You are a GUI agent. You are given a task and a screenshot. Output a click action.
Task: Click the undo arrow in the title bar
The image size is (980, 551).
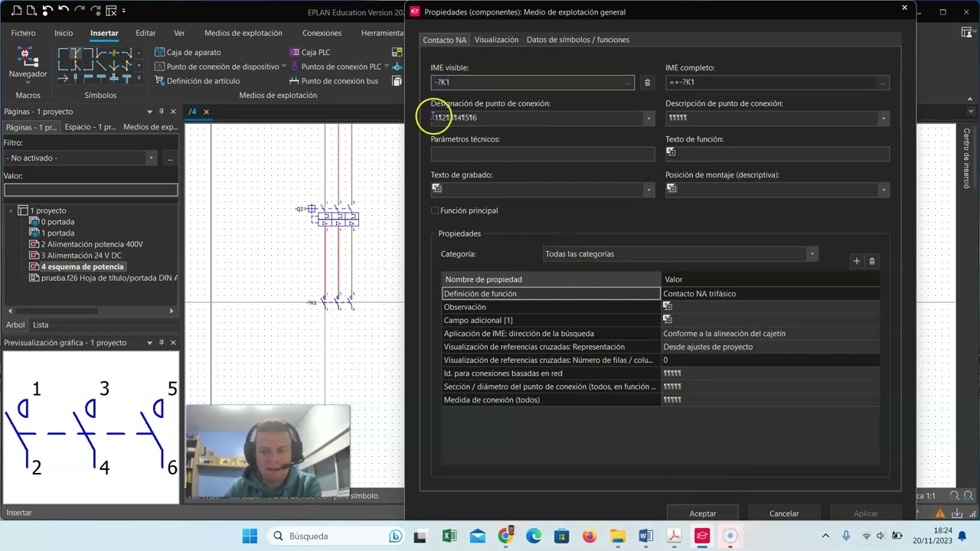coord(64,11)
